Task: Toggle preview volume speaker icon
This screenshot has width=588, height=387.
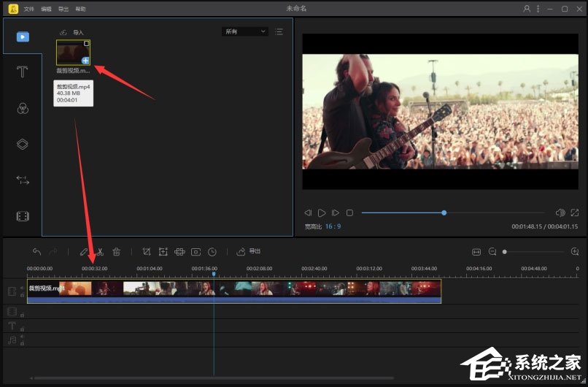Action: pyautogui.click(x=560, y=212)
